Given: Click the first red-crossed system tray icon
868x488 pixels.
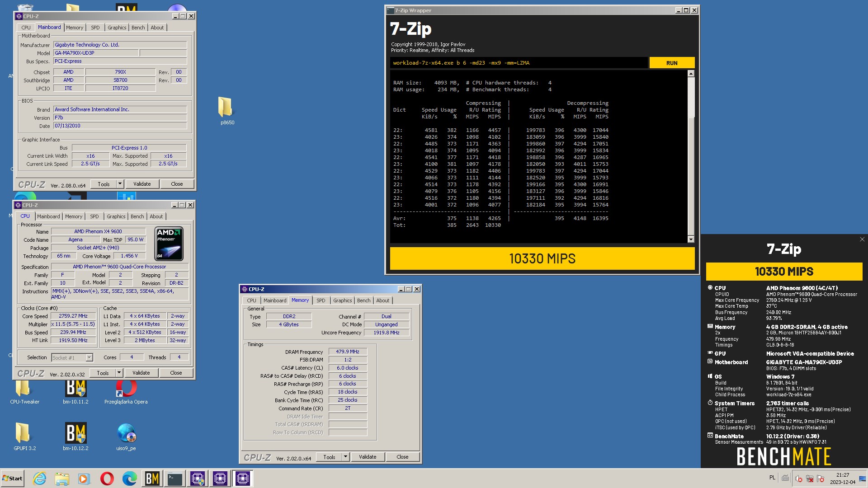Looking at the screenshot, I should 799,479.
